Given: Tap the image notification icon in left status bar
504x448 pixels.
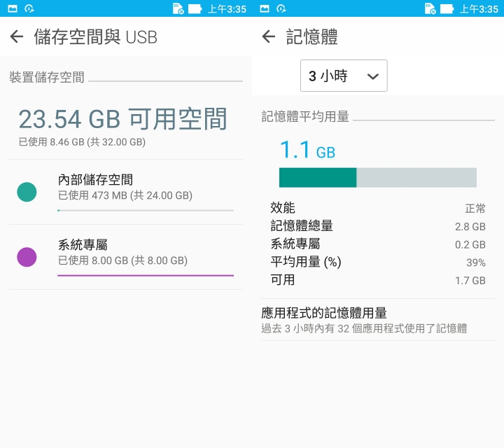Looking at the screenshot, I should (x=13, y=8).
